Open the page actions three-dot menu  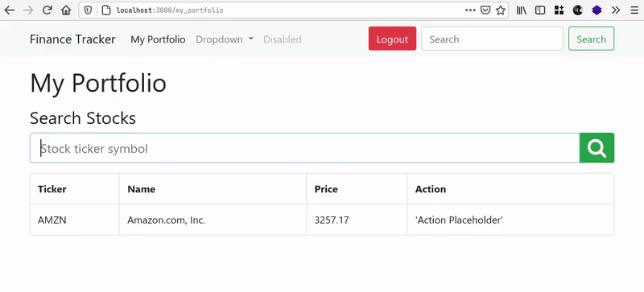tap(470, 10)
